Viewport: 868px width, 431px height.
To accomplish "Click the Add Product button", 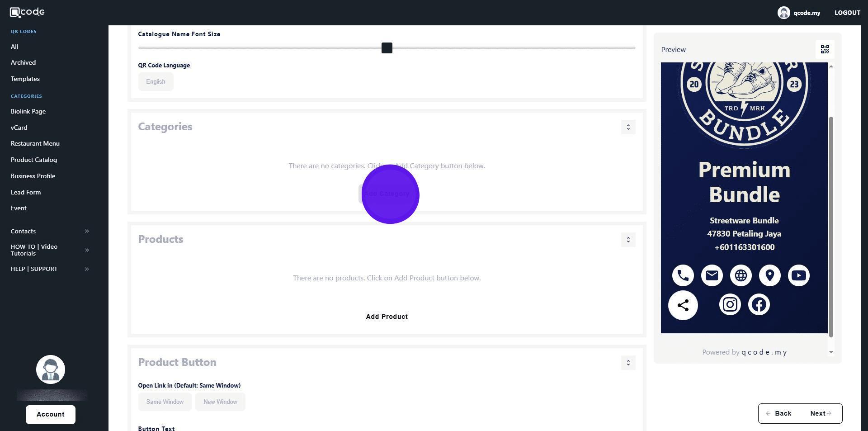I will point(387,317).
